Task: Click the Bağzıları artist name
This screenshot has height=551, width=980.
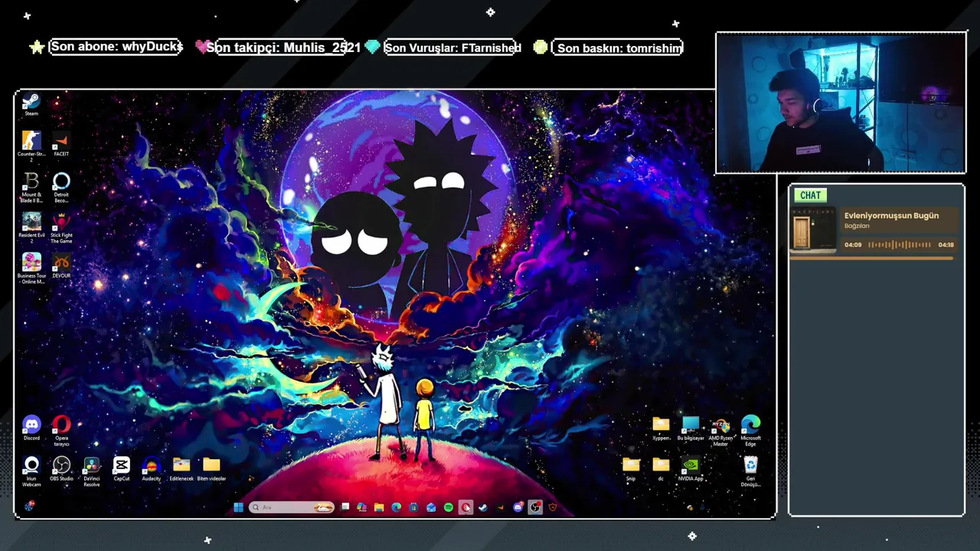Action: click(x=857, y=226)
